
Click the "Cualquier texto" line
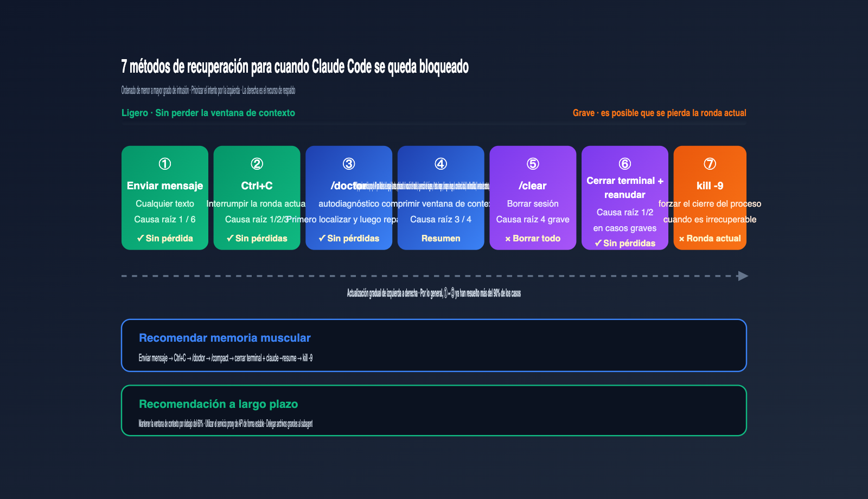[x=165, y=203]
